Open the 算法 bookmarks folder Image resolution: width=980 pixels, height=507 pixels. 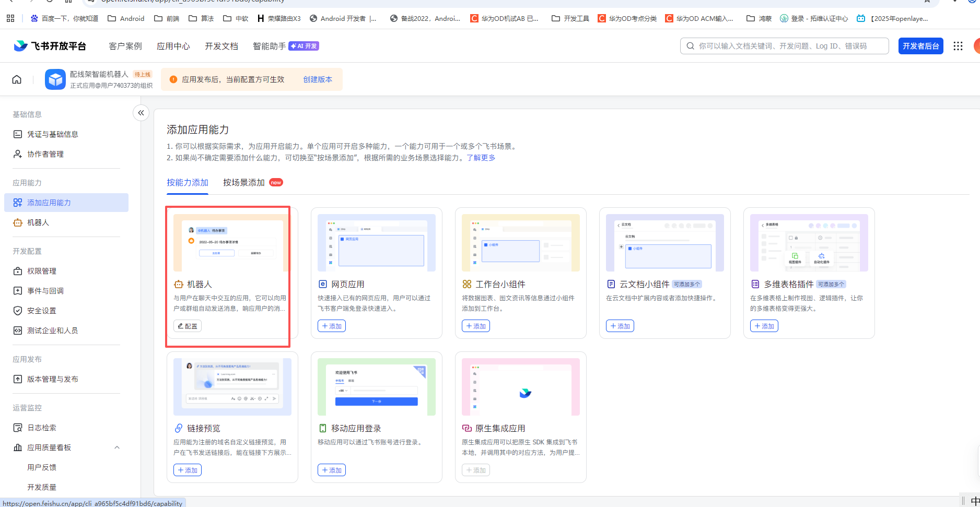(201, 18)
